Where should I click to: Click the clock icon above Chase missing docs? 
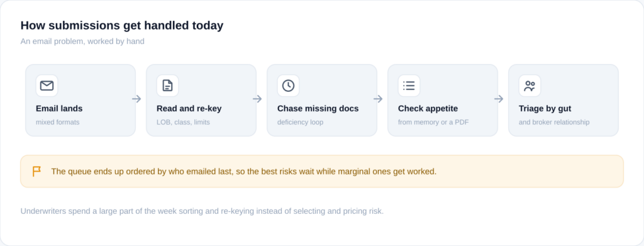pyautogui.click(x=288, y=86)
